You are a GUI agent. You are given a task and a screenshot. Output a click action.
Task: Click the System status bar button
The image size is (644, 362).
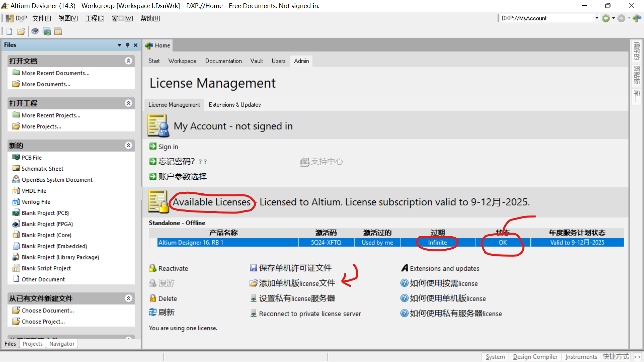tap(495, 357)
